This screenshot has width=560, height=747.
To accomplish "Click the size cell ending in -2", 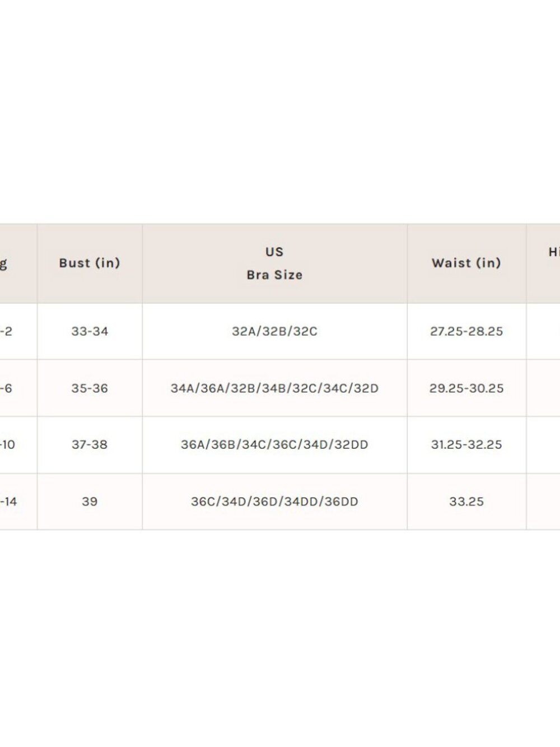I will [x=18, y=331].
